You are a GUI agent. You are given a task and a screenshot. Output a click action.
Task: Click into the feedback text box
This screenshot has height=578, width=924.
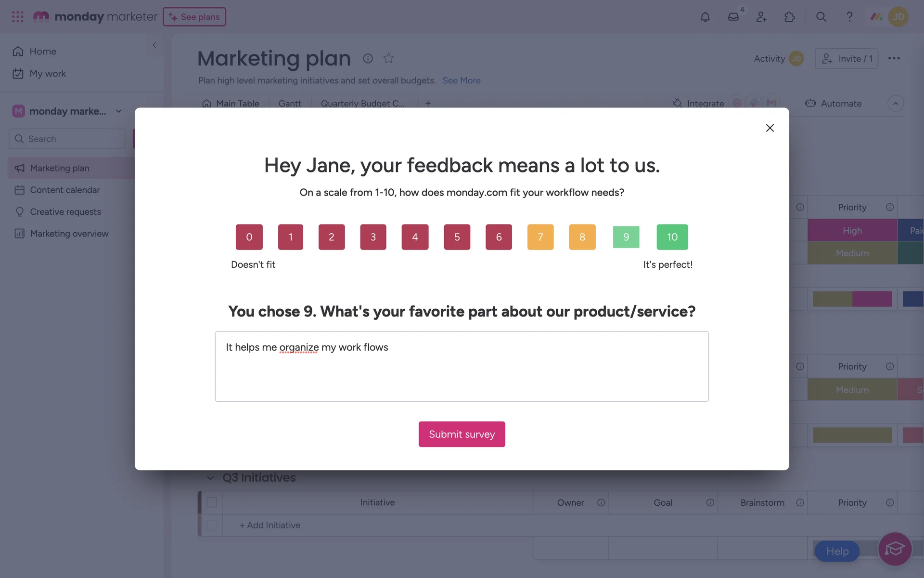462,366
